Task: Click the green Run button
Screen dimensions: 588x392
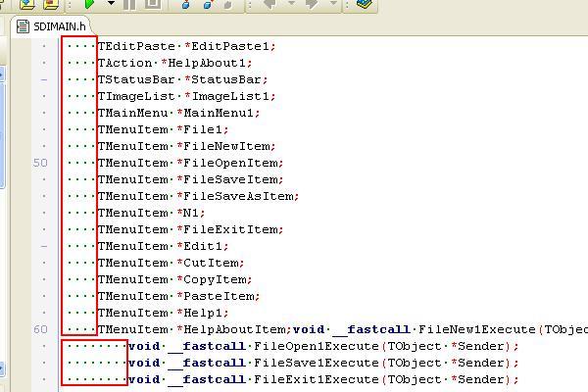Action: click(89, 4)
